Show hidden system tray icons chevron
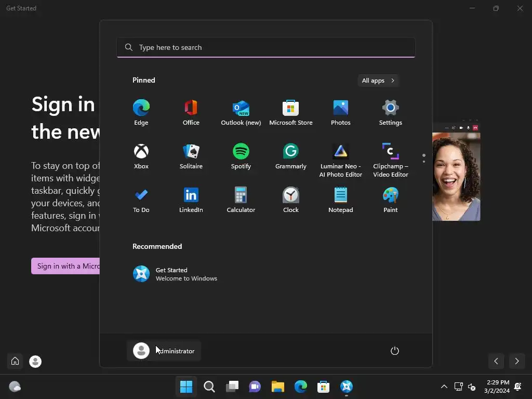532x399 pixels. point(444,387)
